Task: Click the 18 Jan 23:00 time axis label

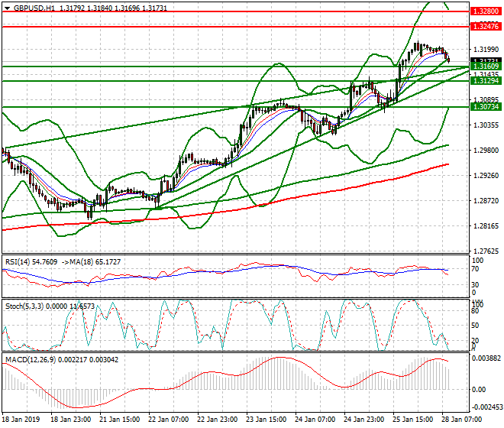Action: tap(71, 420)
